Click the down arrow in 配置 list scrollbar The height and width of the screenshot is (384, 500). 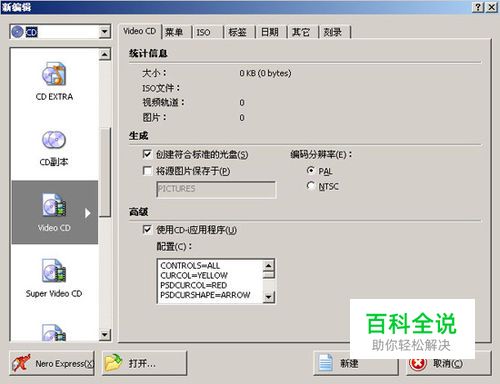coord(268,296)
